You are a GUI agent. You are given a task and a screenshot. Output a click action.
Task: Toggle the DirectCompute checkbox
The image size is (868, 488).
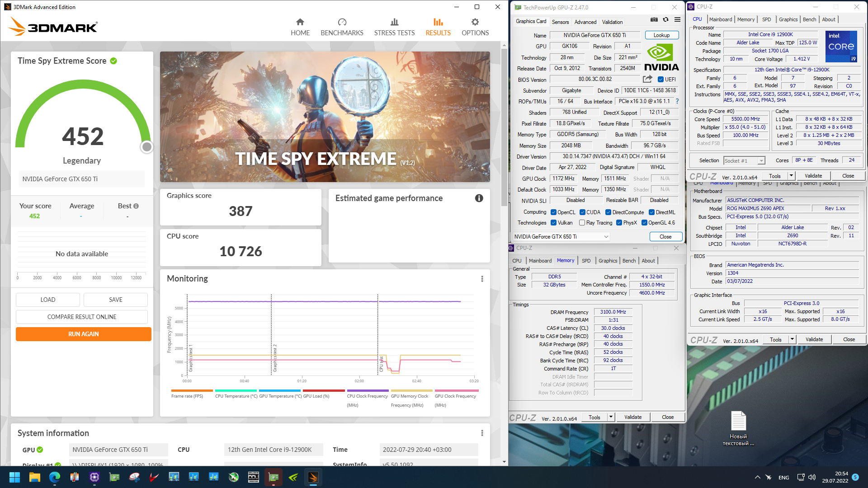(609, 212)
